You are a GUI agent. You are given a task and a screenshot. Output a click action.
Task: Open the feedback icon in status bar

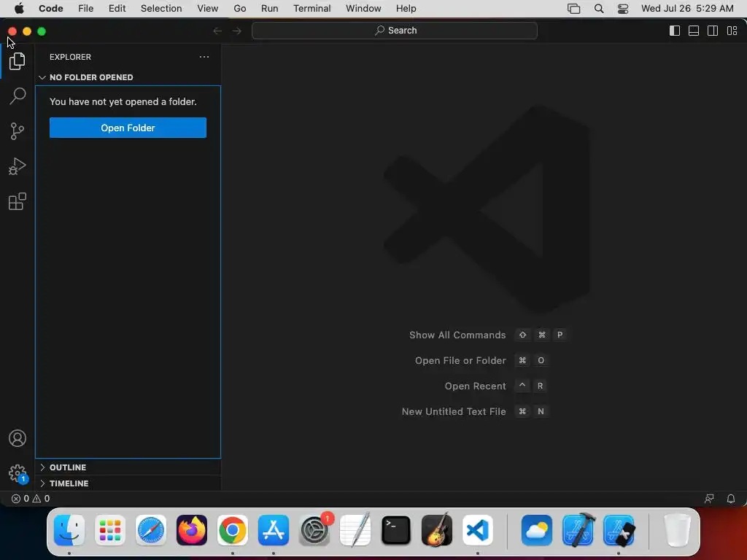[709, 499]
